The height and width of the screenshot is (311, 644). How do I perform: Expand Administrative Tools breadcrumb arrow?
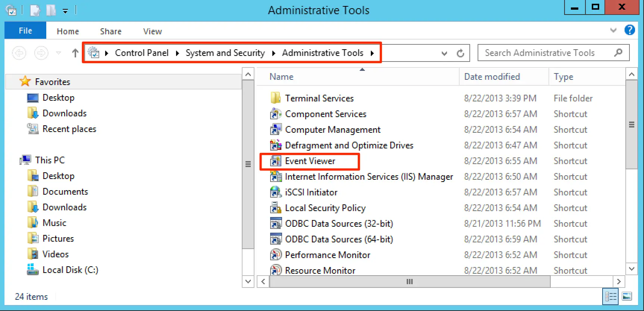372,53
